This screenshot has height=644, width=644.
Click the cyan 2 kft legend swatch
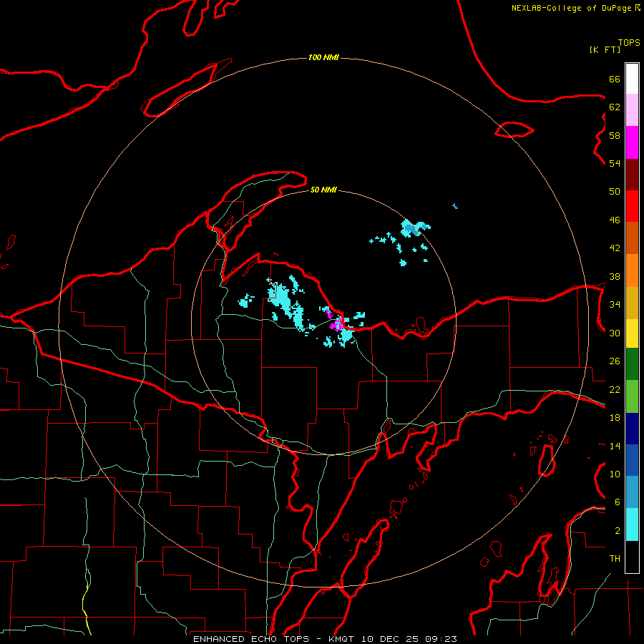tap(632, 524)
